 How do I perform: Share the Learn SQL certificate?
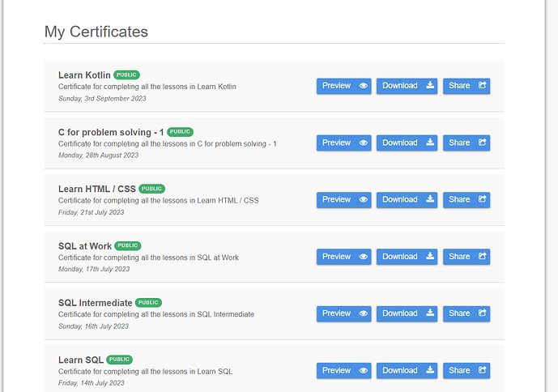[466, 371]
